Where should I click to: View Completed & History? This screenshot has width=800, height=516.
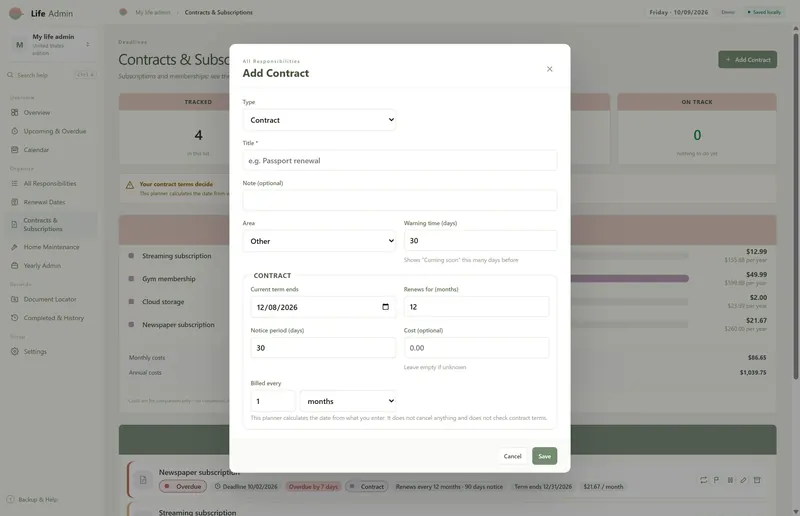tap(51, 318)
